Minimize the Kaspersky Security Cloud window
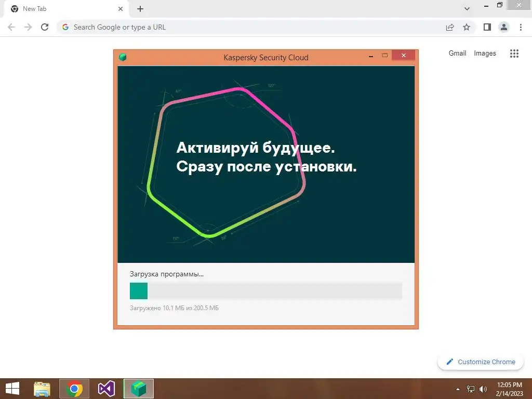Viewport: 532px width, 399px height. 371,56
